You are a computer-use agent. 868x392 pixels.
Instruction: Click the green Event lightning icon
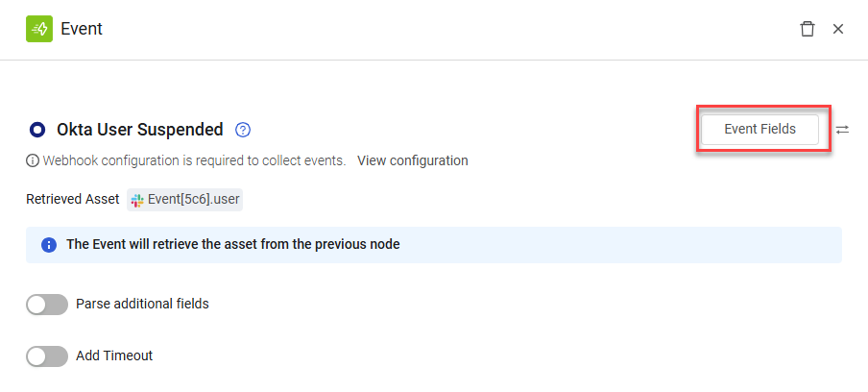[x=39, y=29]
